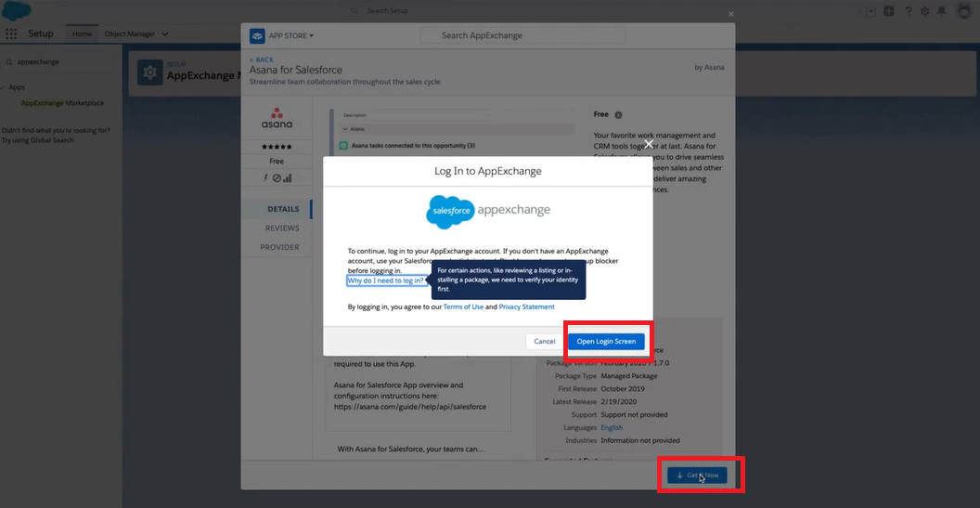Click the Get It Now button
This screenshot has height=508, width=980.
coord(697,475)
